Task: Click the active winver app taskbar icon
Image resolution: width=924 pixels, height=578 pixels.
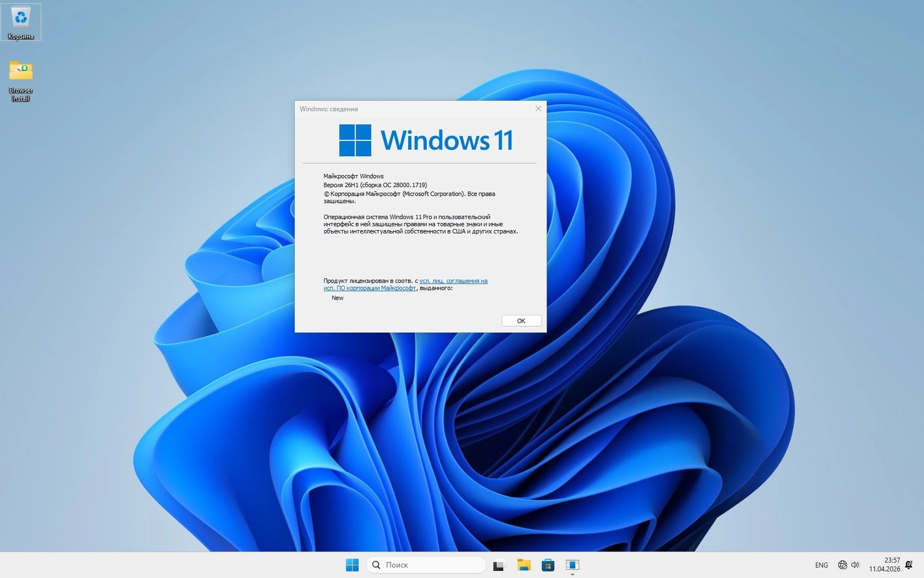Action: 572,565
